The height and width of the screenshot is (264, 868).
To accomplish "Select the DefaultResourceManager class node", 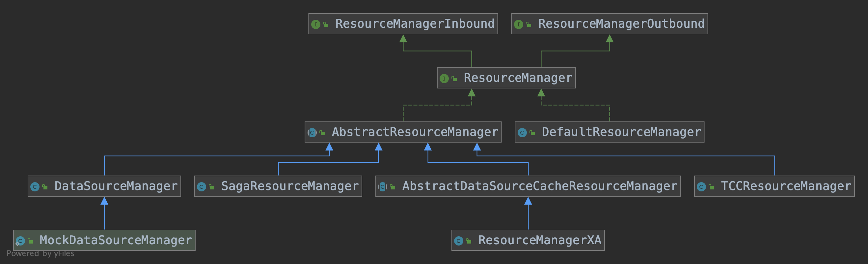I will pos(621,132).
